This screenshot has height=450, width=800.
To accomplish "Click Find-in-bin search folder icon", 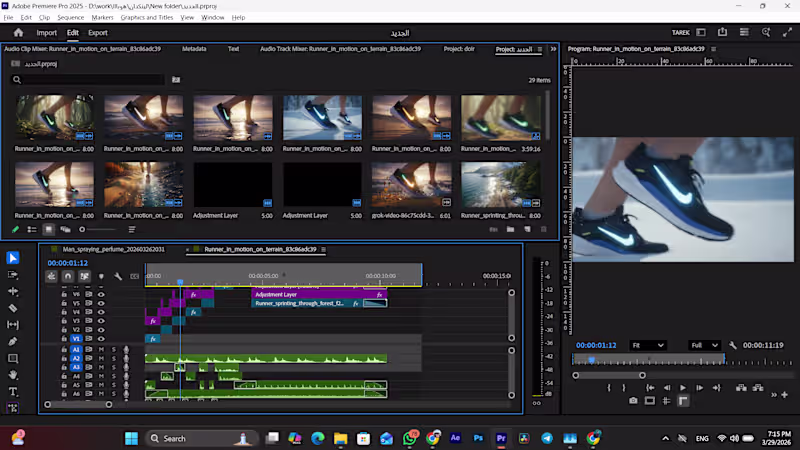I will click(x=176, y=80).
